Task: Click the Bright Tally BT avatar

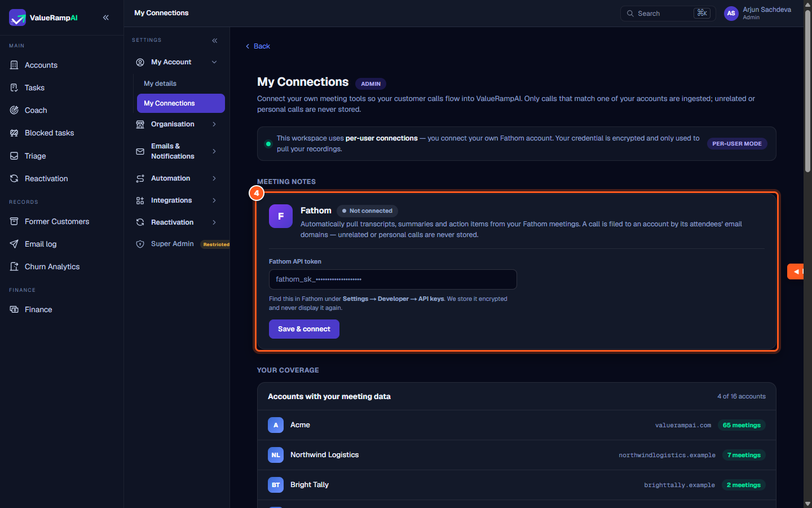Action: (x=276, y=485)
